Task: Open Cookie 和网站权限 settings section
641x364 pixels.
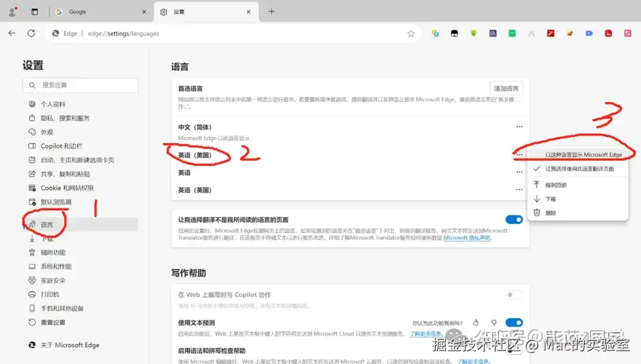Action: click(x=67, y=188)
